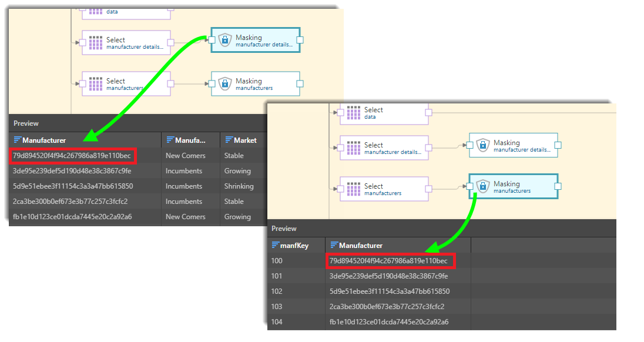Click the grid icon of Select manufacturers in the right flow
644x342 pixels.
353,189
